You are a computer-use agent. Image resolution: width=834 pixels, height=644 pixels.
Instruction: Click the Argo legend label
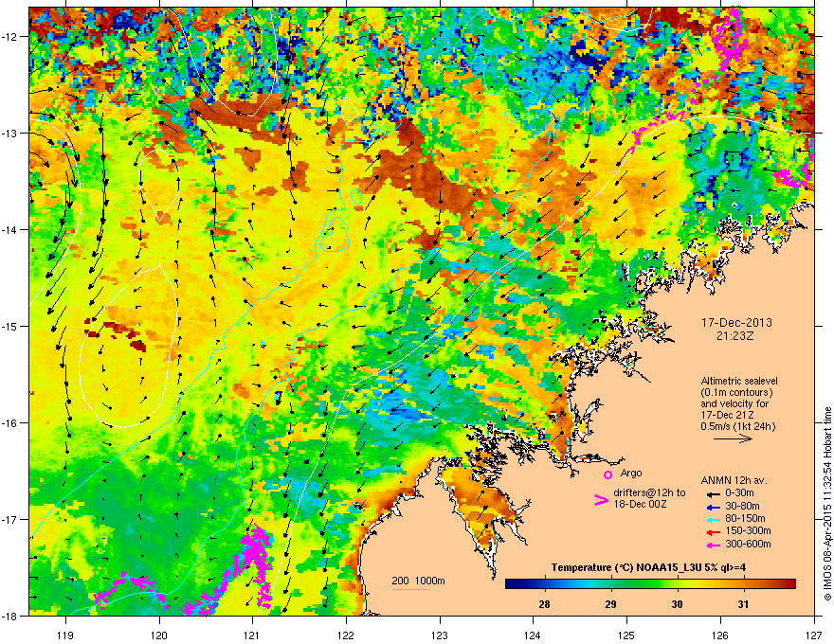[x=631, y=473]
